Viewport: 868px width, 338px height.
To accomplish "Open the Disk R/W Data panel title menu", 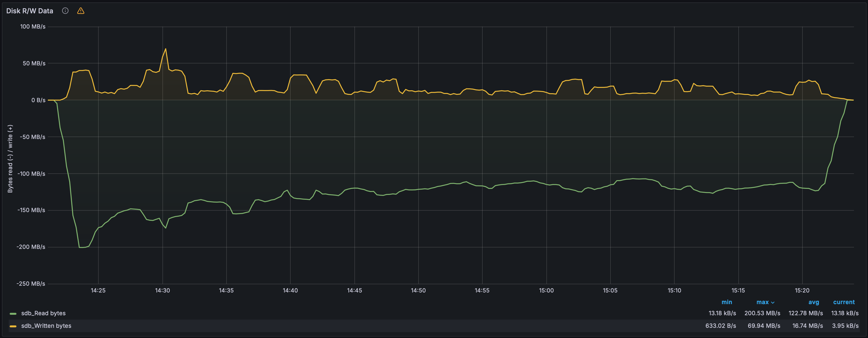I will pyautogui.click(x=30, y=11).
